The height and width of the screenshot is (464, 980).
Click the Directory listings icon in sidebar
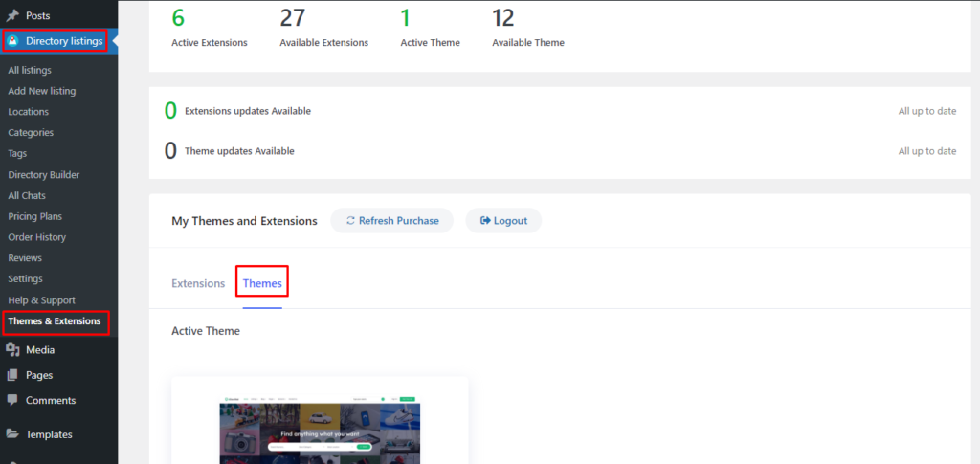tap(13, 41)
